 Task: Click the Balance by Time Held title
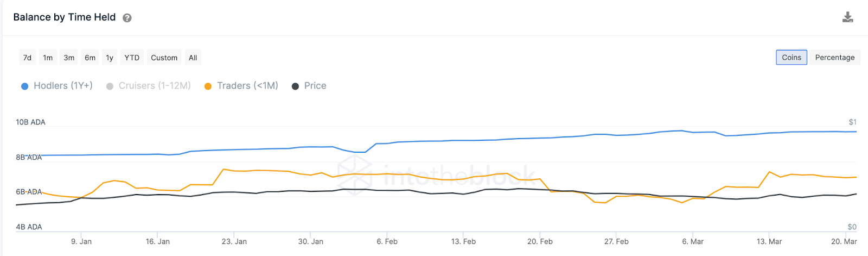point(65,17)
